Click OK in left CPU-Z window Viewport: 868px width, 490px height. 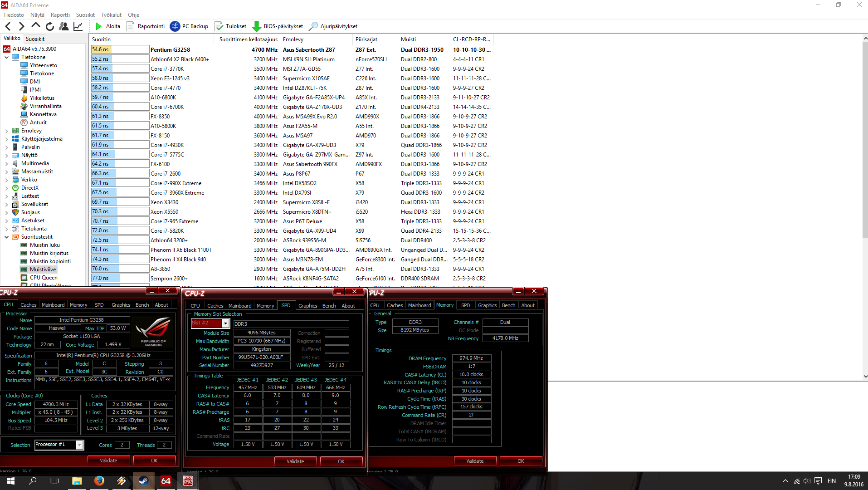pos(154,461)
